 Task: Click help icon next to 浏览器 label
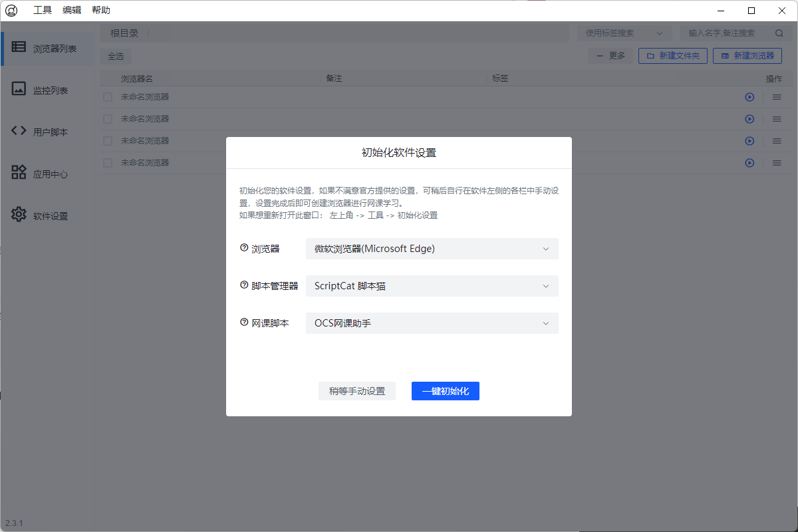tap(244, 248)
